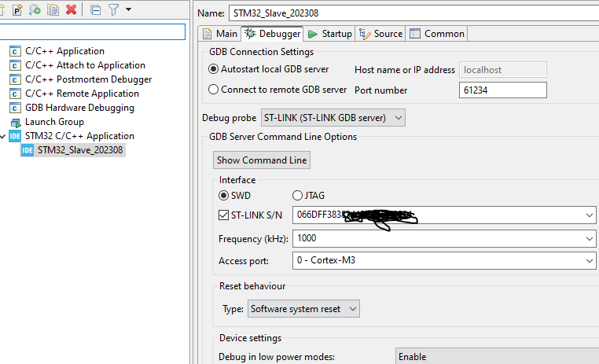Click the STM32_Slave_202308 IDE icon

pos(28,150)
